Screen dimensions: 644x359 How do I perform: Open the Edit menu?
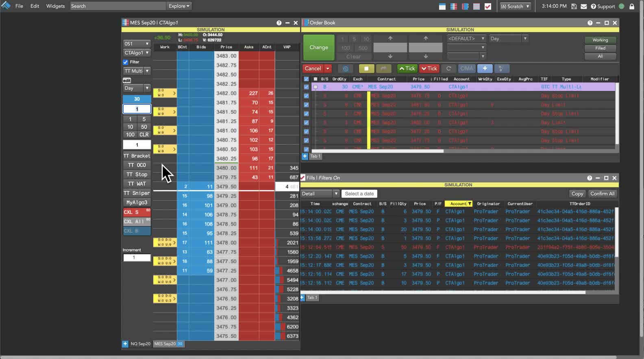click(35, 6)
